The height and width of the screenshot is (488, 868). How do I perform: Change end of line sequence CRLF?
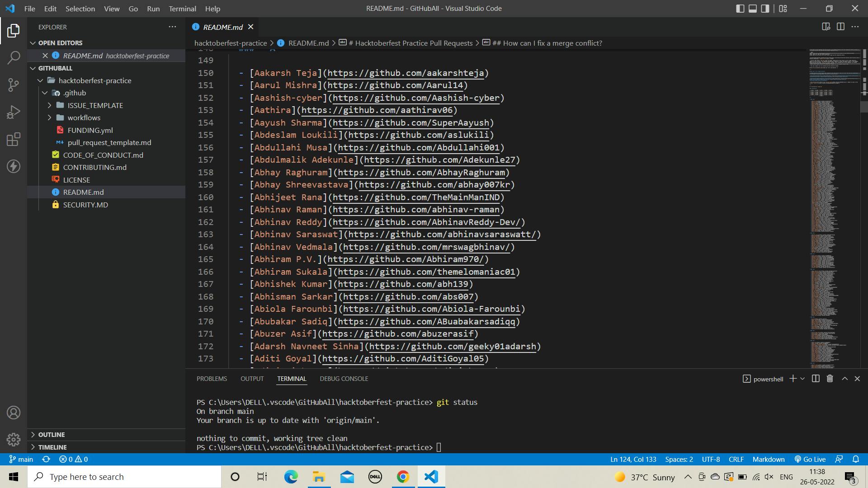(x=736, y=459)
